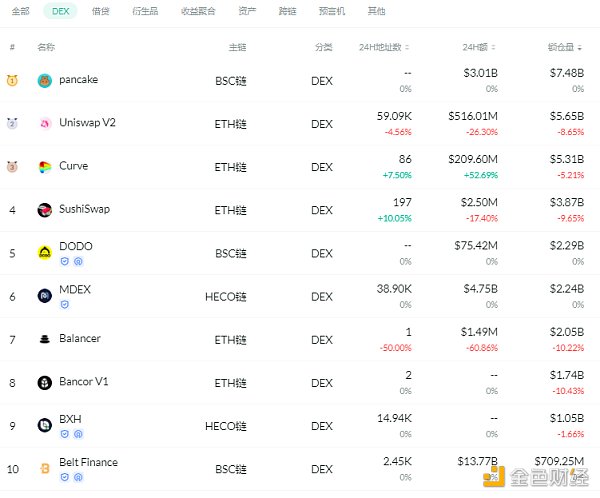600x498 pixels.
Task: Open the 收益聚合 tab
Action: [x=196, y=12]
